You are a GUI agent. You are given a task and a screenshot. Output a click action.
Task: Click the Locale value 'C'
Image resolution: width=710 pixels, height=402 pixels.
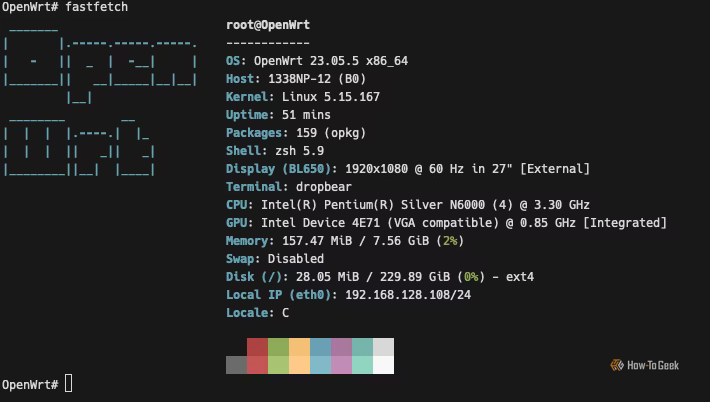[x=285, y=313]
